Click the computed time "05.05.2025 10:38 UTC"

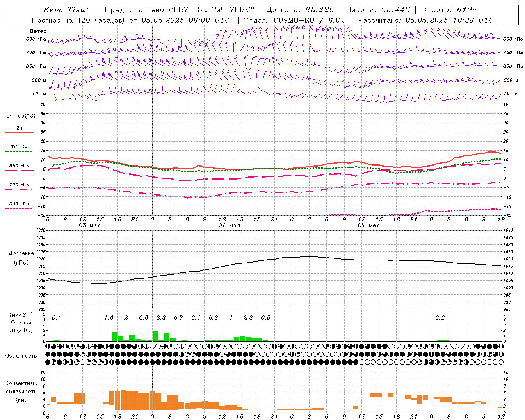450,20
